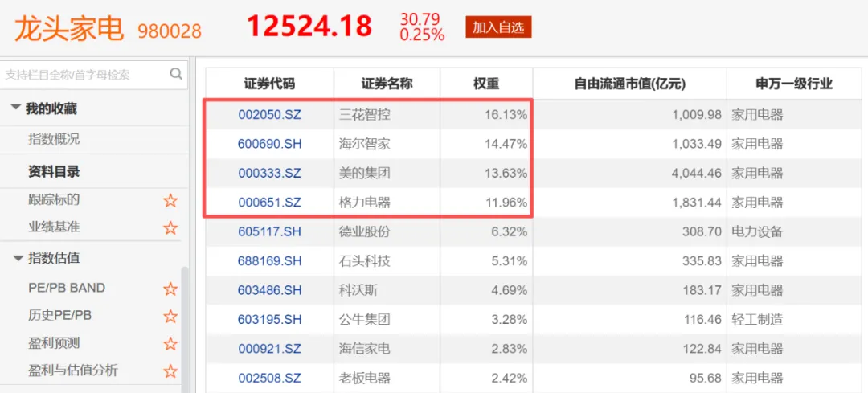
Task: Click the index value 12524.18
Action: tap(309, 26)
